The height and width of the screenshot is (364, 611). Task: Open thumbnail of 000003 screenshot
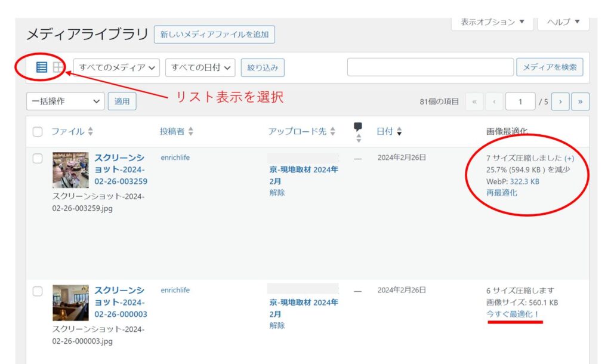coord(70,303)
